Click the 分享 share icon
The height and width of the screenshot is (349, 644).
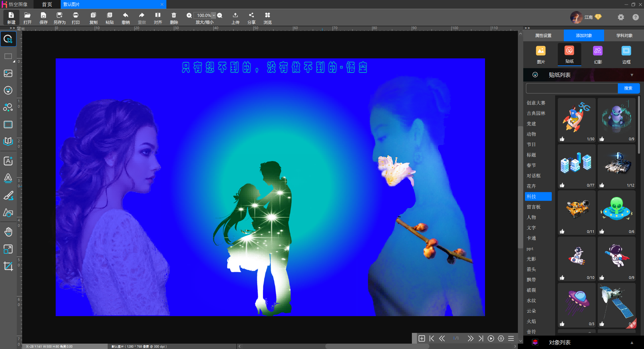(251, 15)
